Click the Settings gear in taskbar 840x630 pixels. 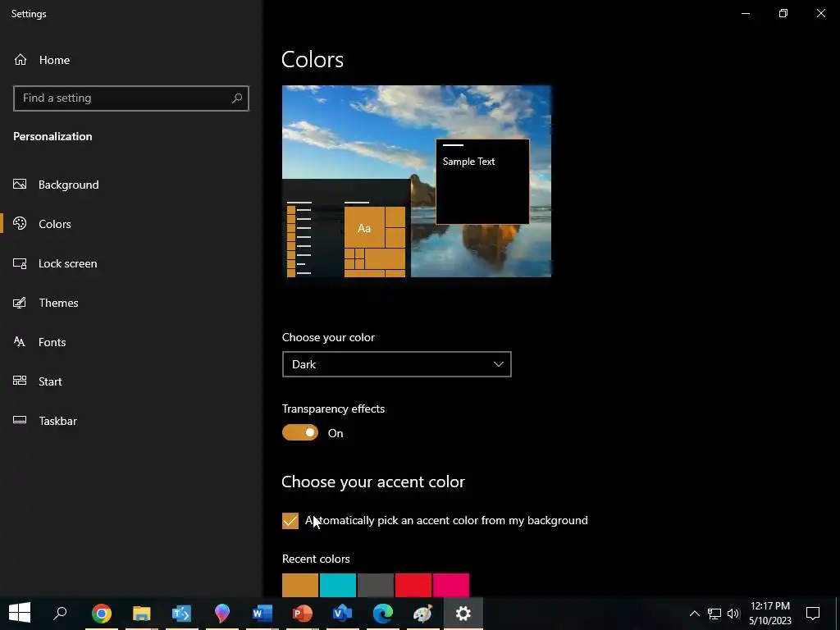(x=463, y=613)
